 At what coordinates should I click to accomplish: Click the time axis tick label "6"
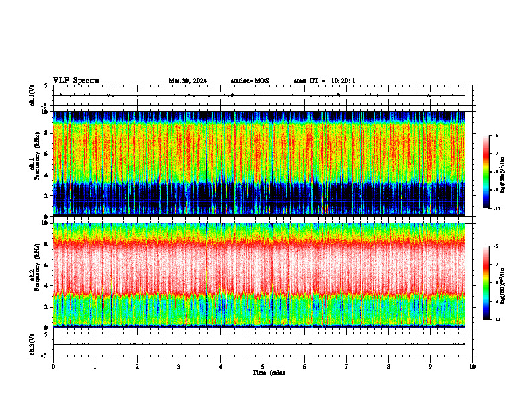[x=304, y=367]
